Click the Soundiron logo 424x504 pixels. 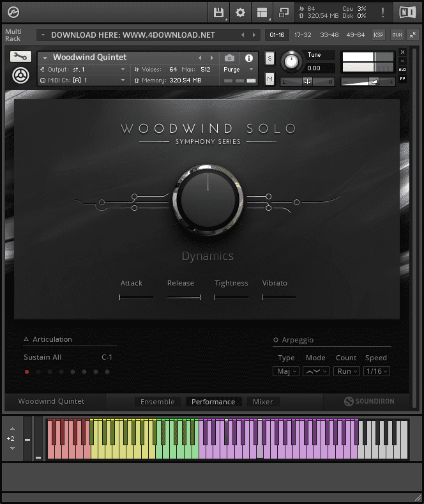coord(369,401)
